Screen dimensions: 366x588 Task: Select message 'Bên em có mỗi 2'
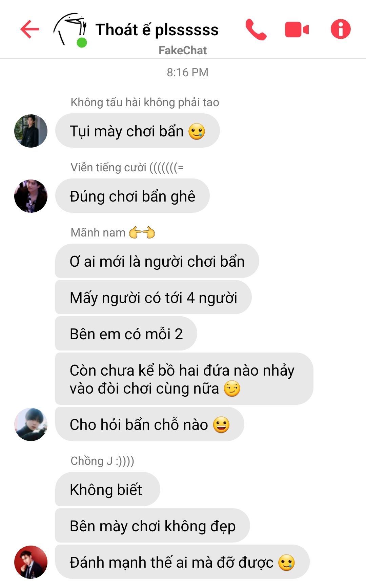126,334
